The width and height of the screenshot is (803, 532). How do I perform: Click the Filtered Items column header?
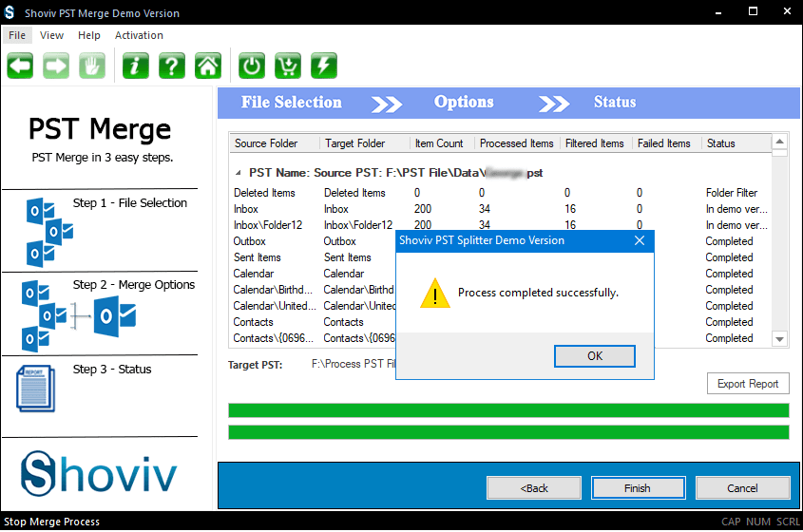point(596,143)
